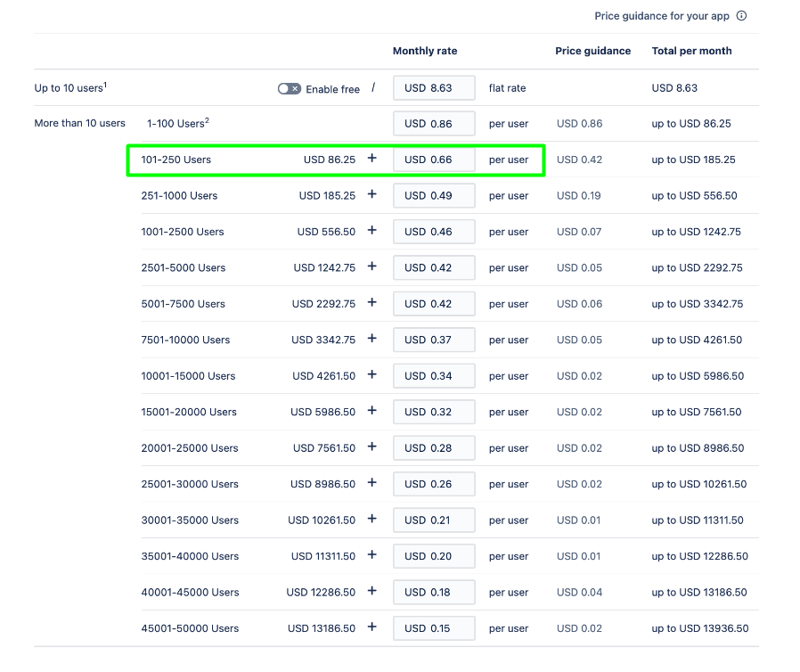
Task: Edit the monthly rate for 30001-35000 Users
Action: (x=434, y=520)
